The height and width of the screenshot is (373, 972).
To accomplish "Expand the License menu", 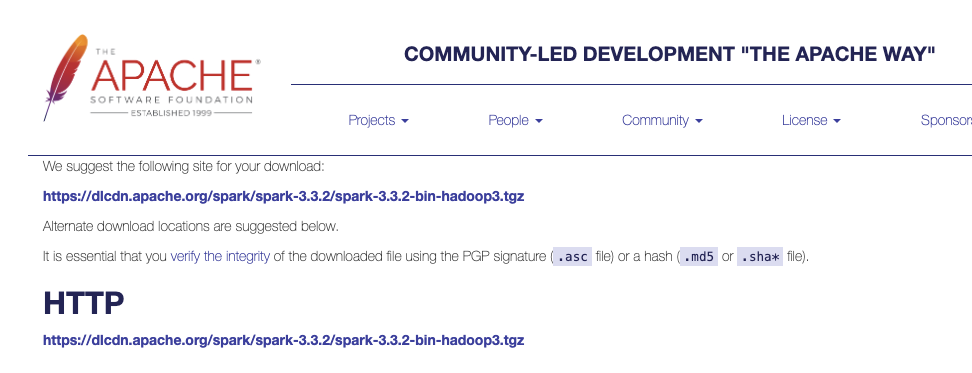I will (811, 120).
